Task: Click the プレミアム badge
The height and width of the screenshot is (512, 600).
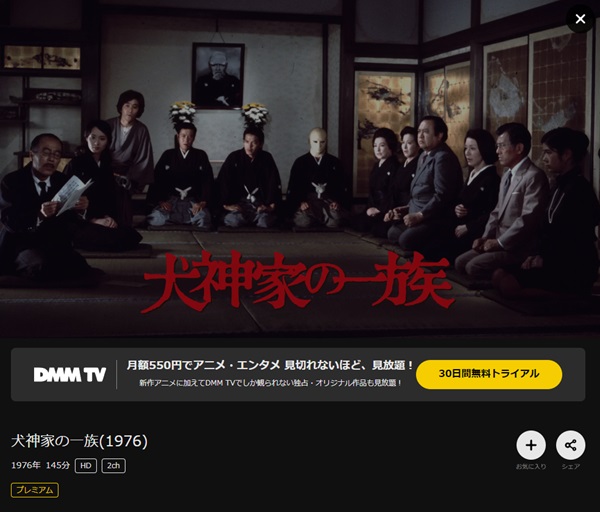Action: click(x=35, y=490)
